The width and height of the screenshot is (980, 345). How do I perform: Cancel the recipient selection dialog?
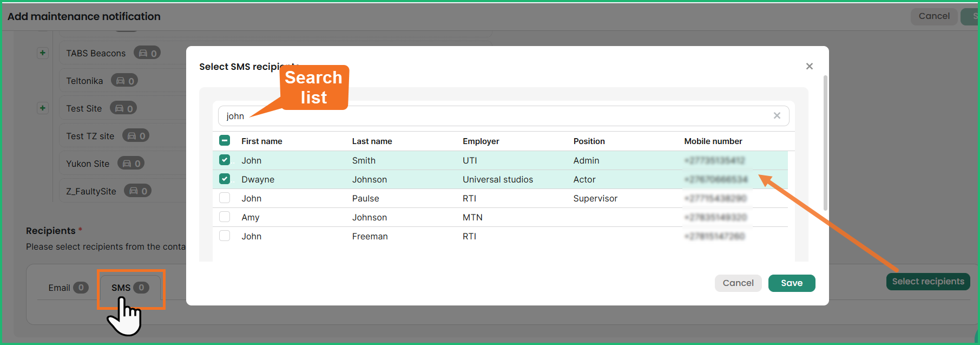(738, 283)
